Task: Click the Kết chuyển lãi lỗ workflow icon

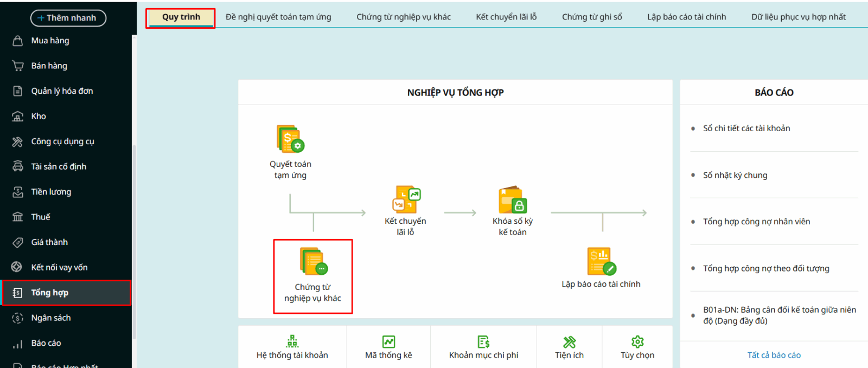Action: tap(406, 199)
